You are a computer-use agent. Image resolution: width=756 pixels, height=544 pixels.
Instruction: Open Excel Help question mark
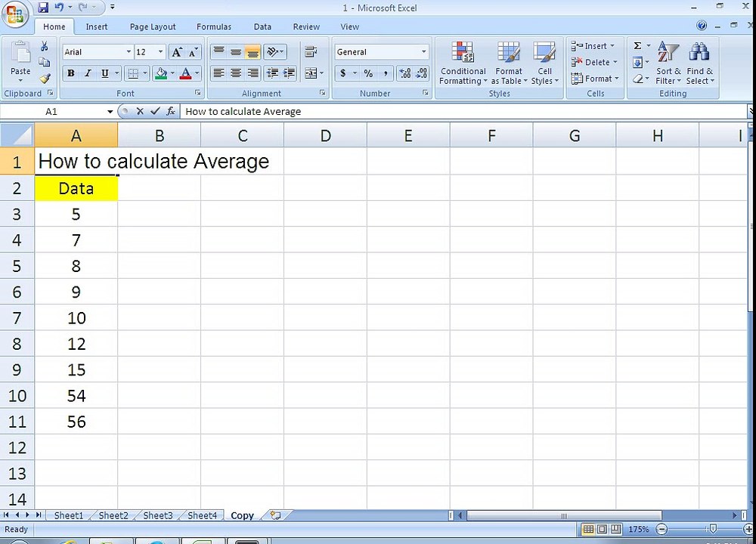pyautogui.click(x=702, y=25)
